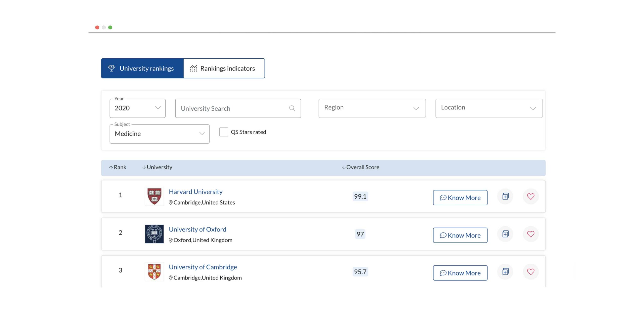Sort by Rank using the up arrow

click(x=111, y=168)
